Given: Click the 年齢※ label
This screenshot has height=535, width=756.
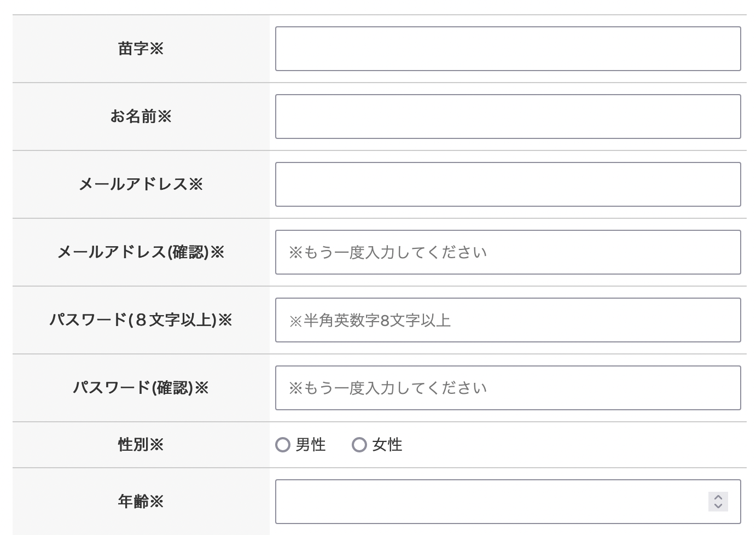Looking at the screenshot, I should click(x=141, y=502).
